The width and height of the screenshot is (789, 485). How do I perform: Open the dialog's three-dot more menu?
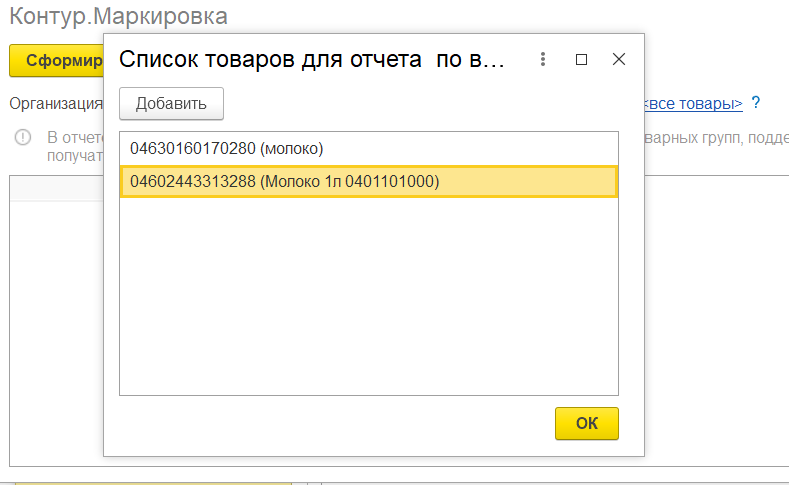click(x=543, y=59)
